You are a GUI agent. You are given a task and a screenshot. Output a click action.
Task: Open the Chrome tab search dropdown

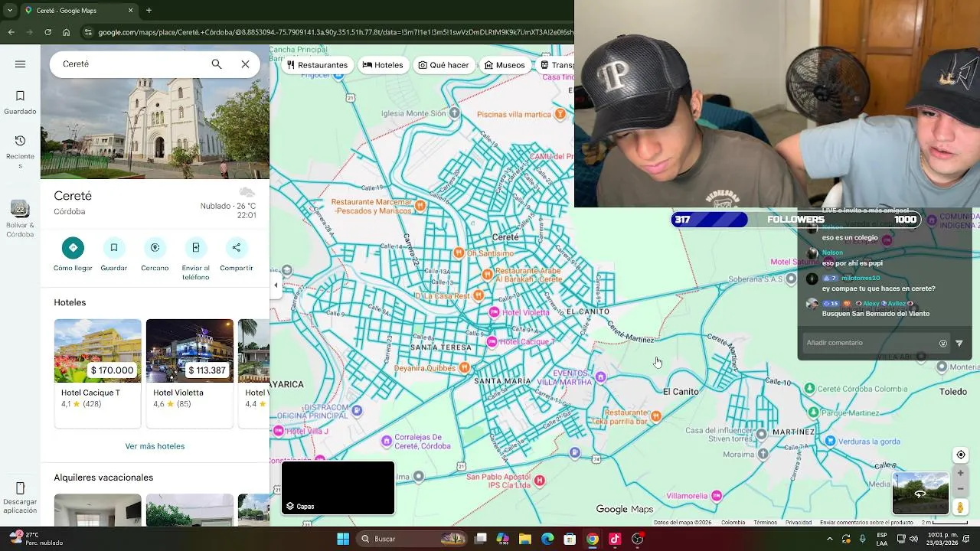click(x=10, y=11)
